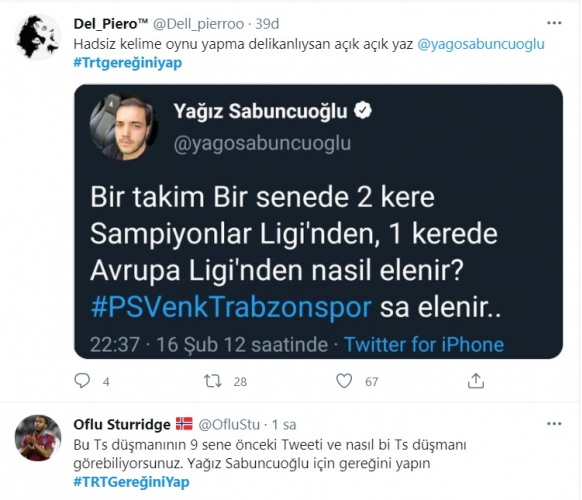Open Del_Piero's profile picture
582x500 pixels.
(x=38, y=37)
